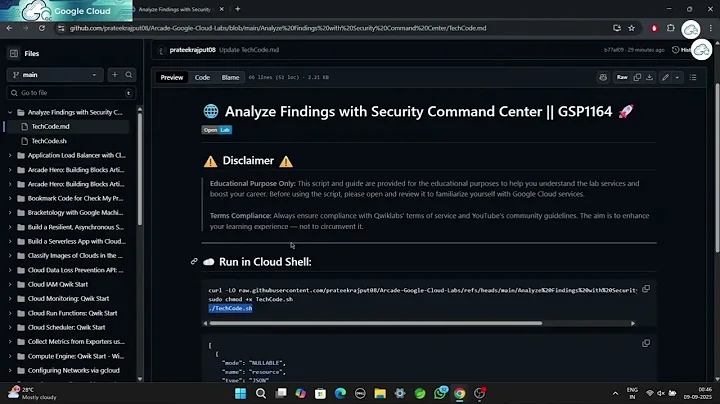Bookmark this page with star icon
This screenshot has height=404, width=720.
point(632,28)
